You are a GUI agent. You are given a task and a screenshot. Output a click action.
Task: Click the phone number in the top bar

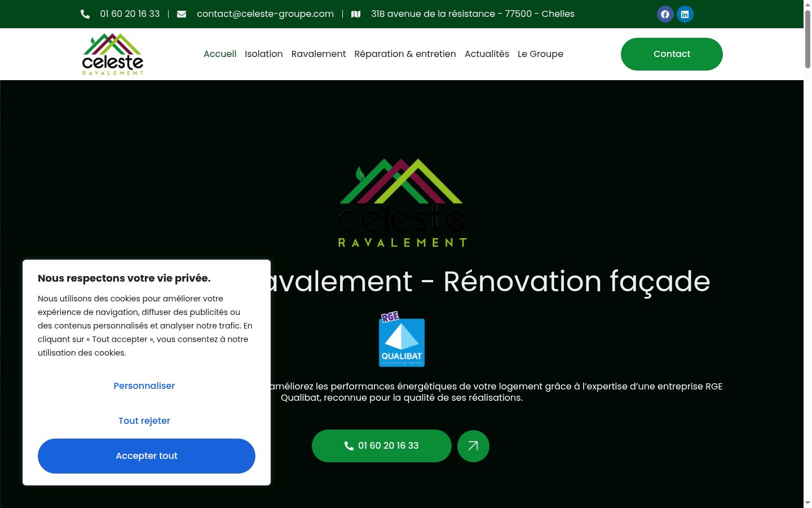[x=130, y=14]
